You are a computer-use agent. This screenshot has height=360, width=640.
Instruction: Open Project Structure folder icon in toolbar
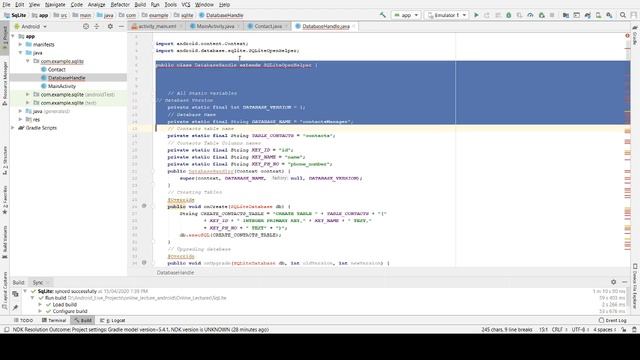point(566,15)
